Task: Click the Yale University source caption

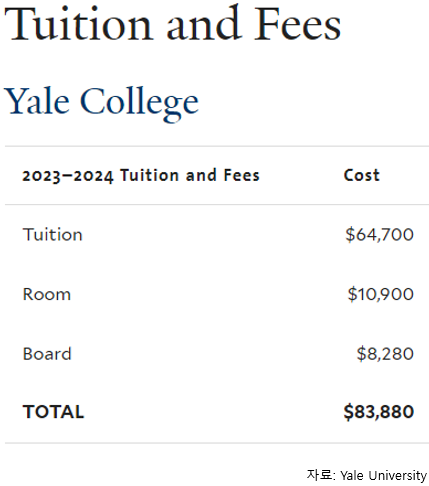Action: 383,475
